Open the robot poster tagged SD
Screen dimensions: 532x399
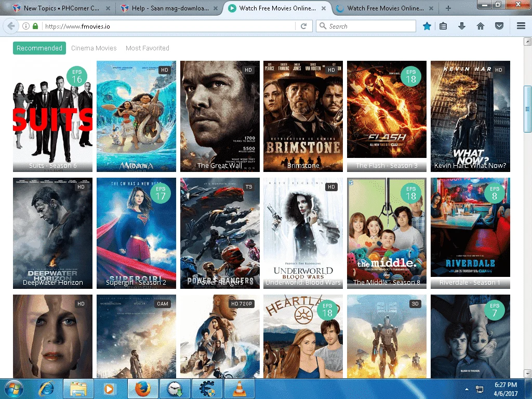tap(387, 336)
